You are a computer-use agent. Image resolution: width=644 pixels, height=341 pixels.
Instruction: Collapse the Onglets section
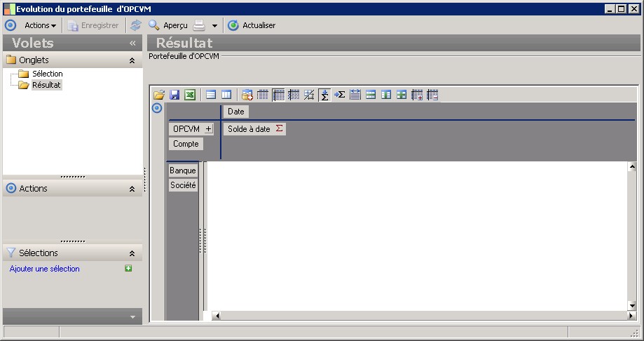pos(132,60)
